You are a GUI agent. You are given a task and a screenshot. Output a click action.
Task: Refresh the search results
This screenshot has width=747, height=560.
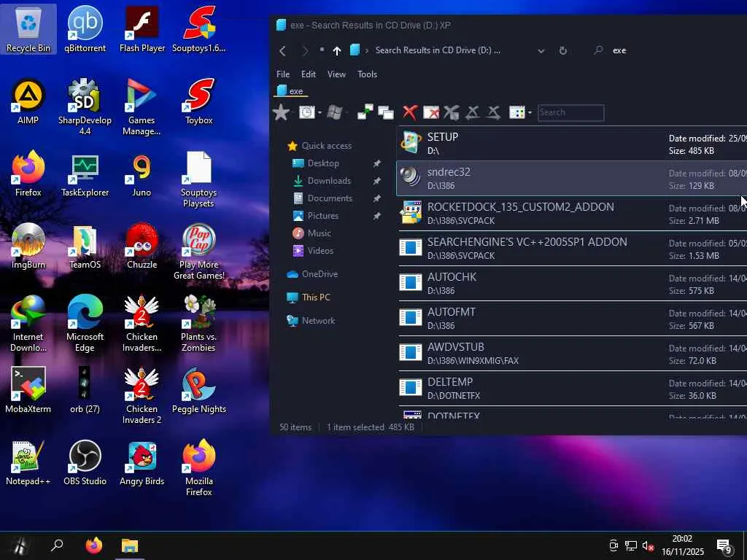pyautogui.click(x=563, y=50)
